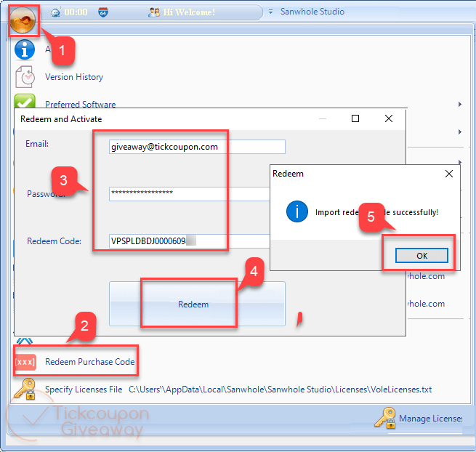The width and height of the screenshot is (476, 452).
Task: Open the quick access toolbar dropdown arrow
Action: pyautogui.click(x=270, y=12)
